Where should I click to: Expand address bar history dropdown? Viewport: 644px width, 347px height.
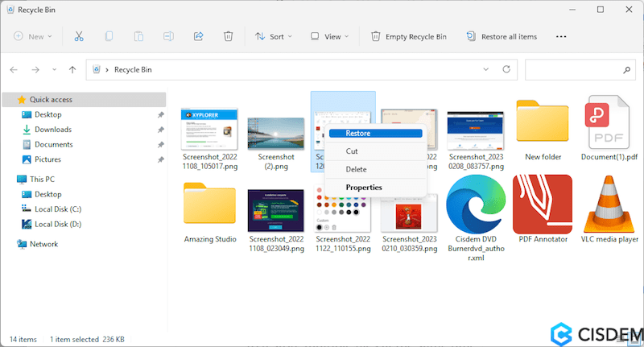click(x=486, y=69)
